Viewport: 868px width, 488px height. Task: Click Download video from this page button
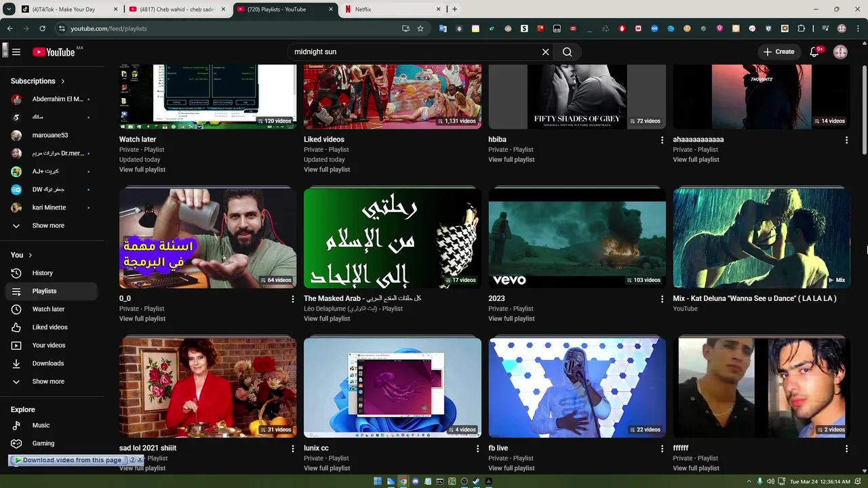tap(68, 460)
